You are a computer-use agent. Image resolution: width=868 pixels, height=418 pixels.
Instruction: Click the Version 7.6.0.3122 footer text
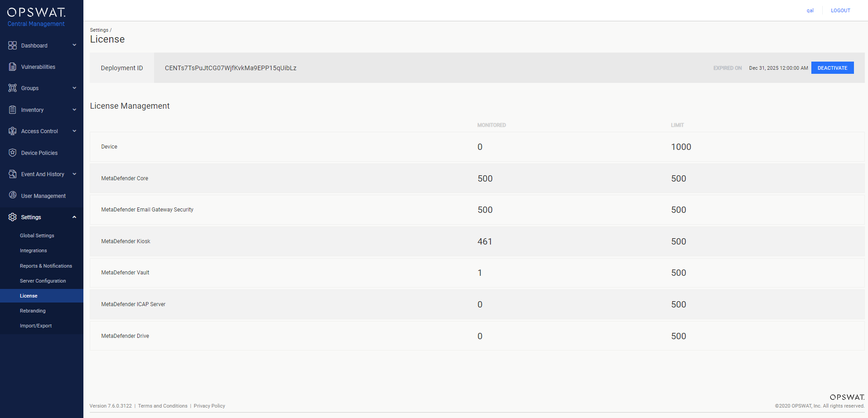tap(111, 406)
